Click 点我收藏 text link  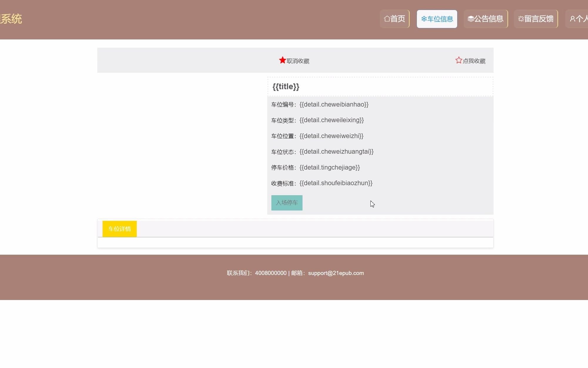point(474,61)
